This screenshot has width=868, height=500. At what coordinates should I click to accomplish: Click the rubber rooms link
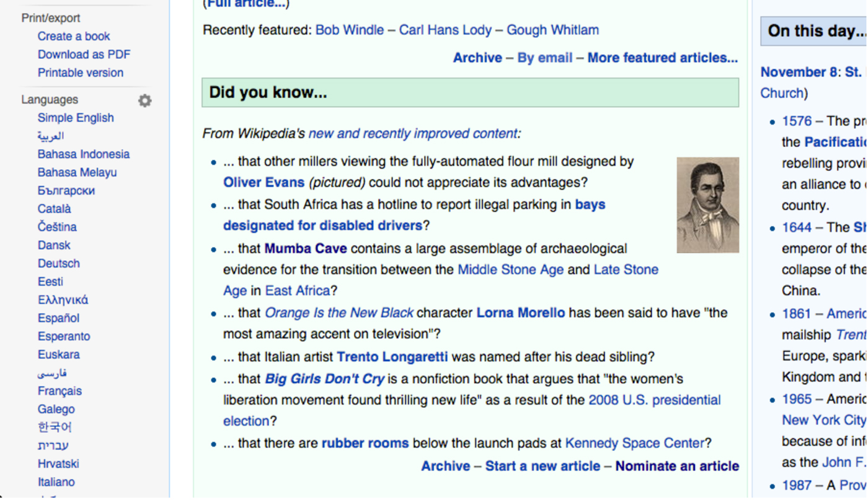(365, 443)
